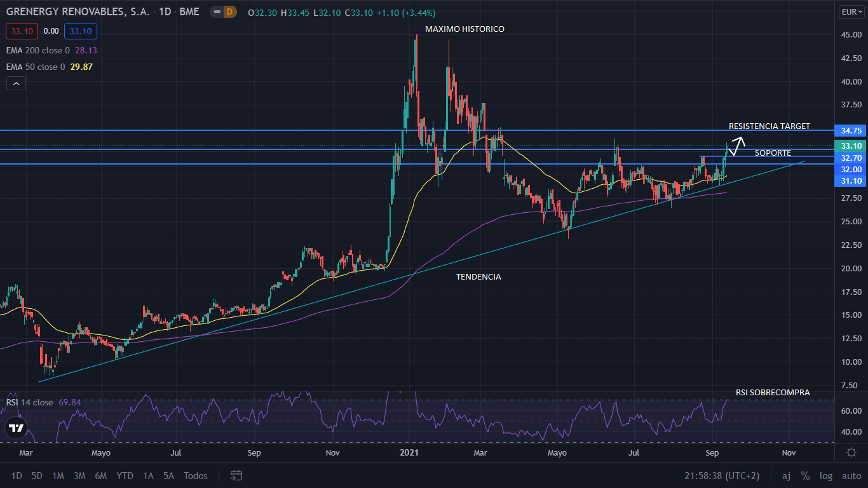
Task: Open the timezone menu at 21:58:38 (UTC+2)
Action: pos(721,475)
